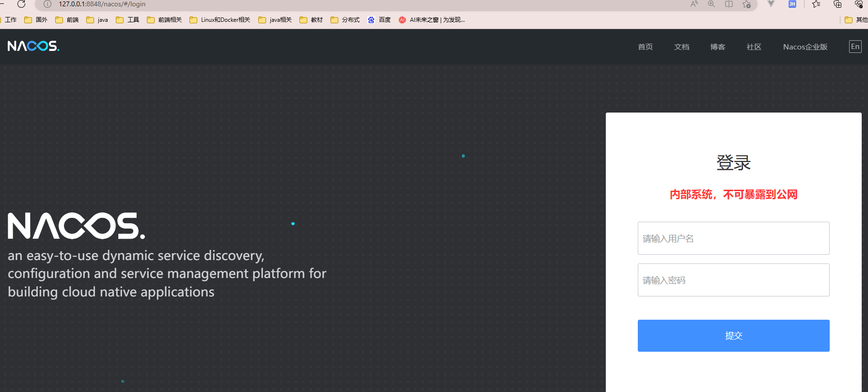This screenshot has height=392, width=868.
Task: Click the large NACOS banner logo
Action: (76, 226)
